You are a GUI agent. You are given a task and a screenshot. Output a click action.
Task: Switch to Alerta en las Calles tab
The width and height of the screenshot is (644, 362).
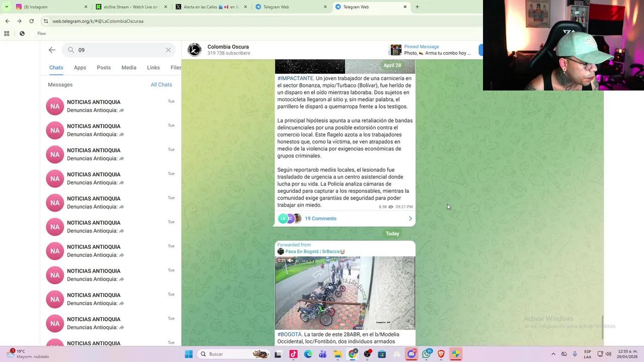pyautogui.click(x=211, y=7)
